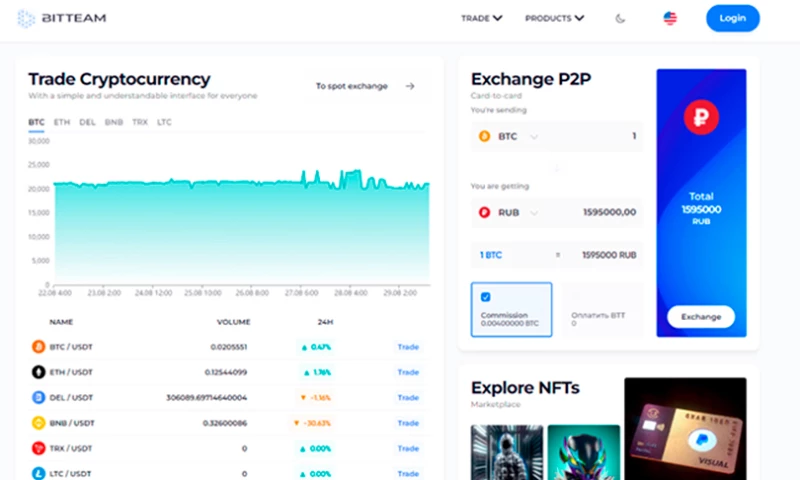Viewport: 800px width, 480px height.
Task: Click the 1 BTC rate label
Action: pos(491,255)
